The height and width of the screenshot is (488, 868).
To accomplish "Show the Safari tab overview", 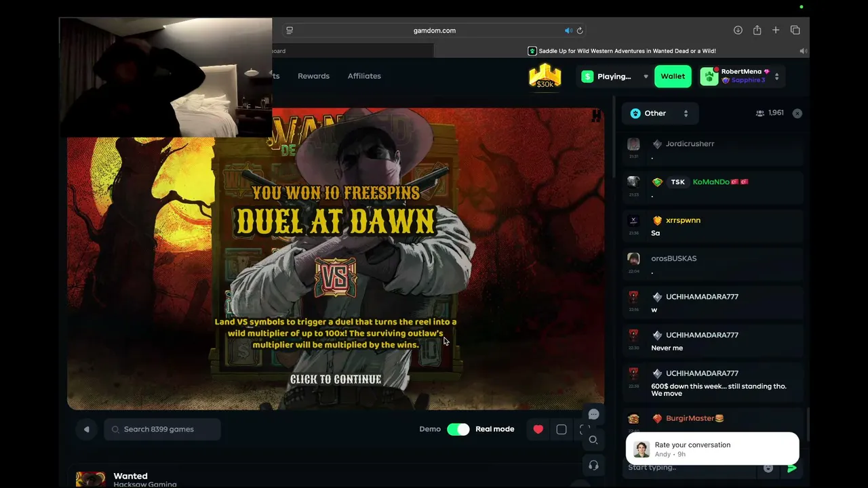I will 795,30.
